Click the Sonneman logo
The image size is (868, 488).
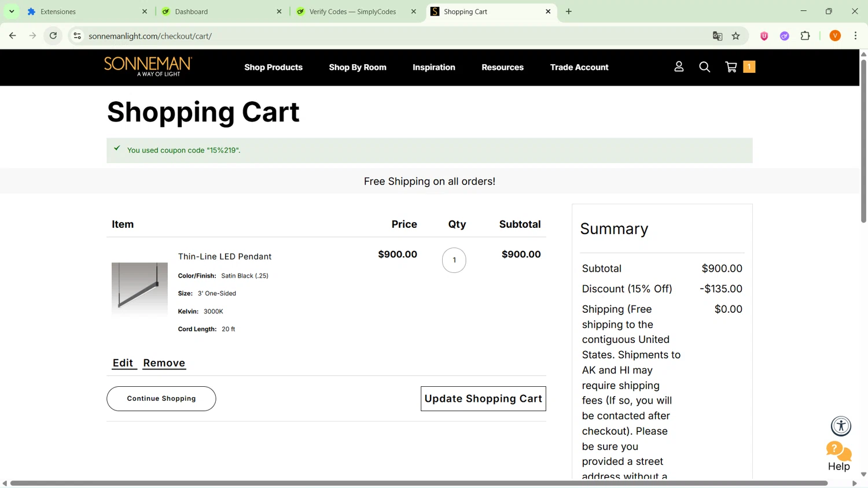tap(148, 66)
